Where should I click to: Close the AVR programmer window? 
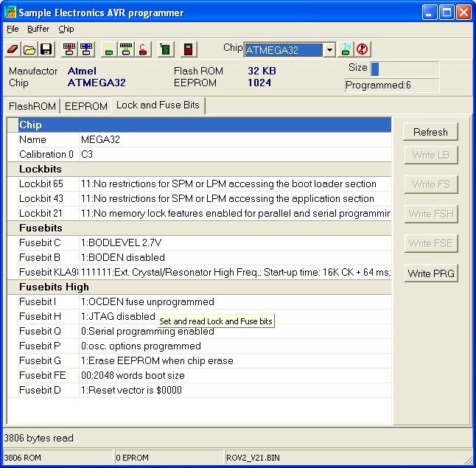coord(464,13)
